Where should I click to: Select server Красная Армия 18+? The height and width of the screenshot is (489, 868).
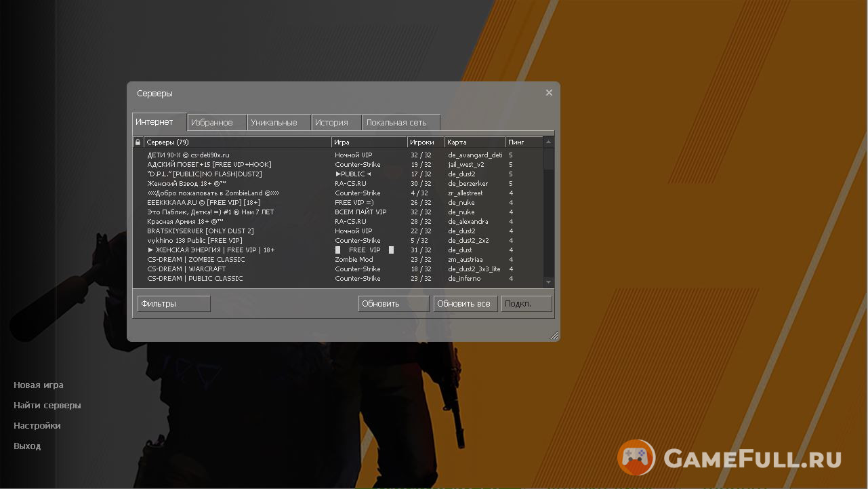pos(339,222)
